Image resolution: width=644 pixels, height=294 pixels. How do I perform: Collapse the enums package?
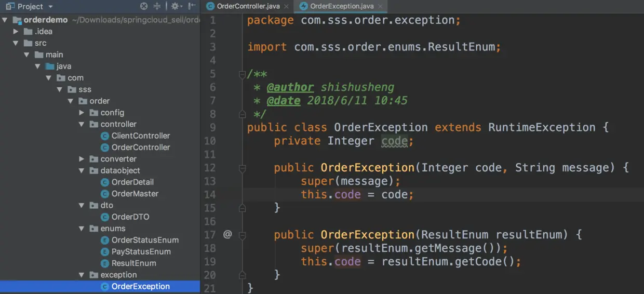coord(82,229)
